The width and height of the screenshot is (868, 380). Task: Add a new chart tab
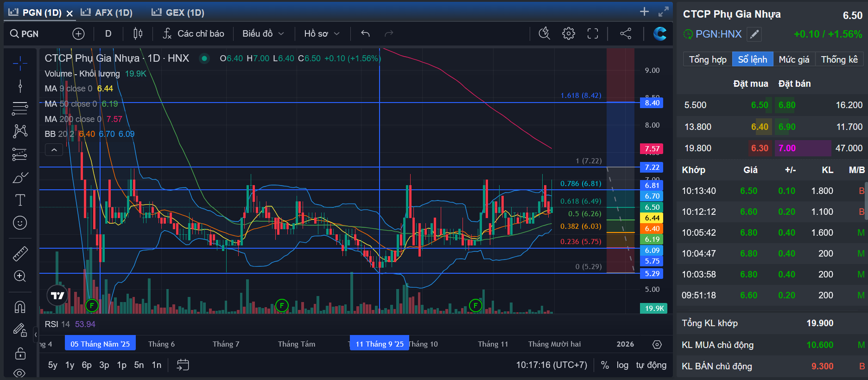pyautogui.click(x=644, y=12)
